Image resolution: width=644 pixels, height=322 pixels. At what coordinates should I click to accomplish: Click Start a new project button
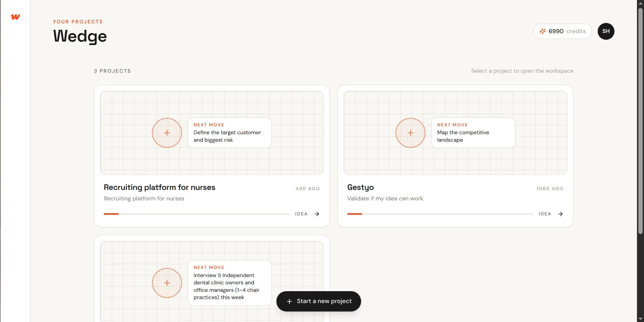(x=319, y=301)
